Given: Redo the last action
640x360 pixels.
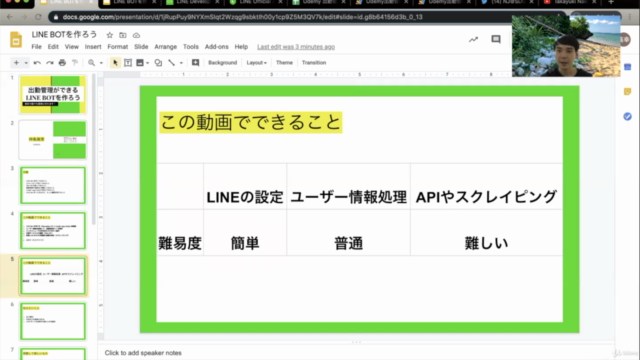Looking at the screenshot, I should point(50,62).
